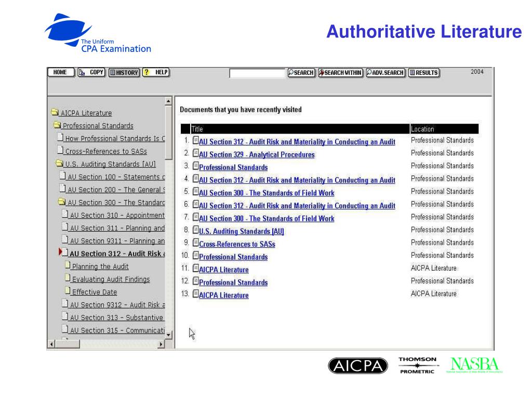Open U.S. Auditing Standards [AU] history link
This screenshot has width=532, height=399.
[241, 231]
